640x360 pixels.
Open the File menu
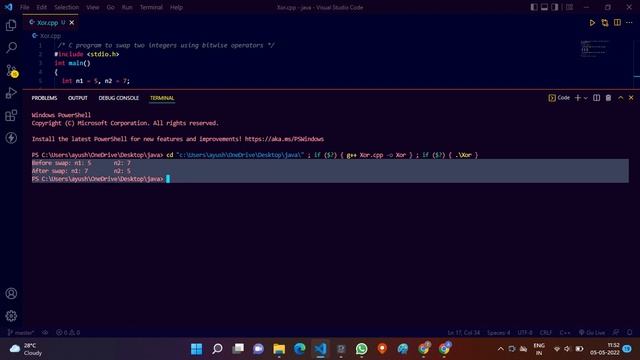coord(24,7)
